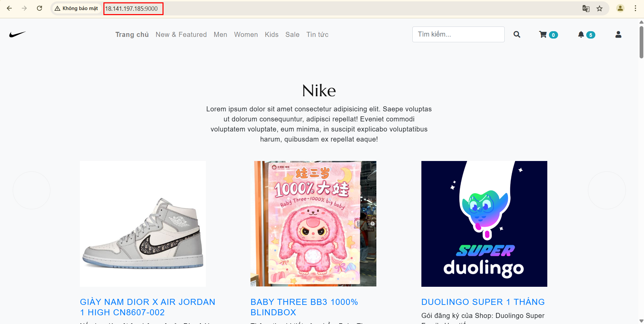Screen dimensions: 644x324
Task: Open the Baby Three BB3 1000% Blindbox link
Action: (x=304, y=307)
